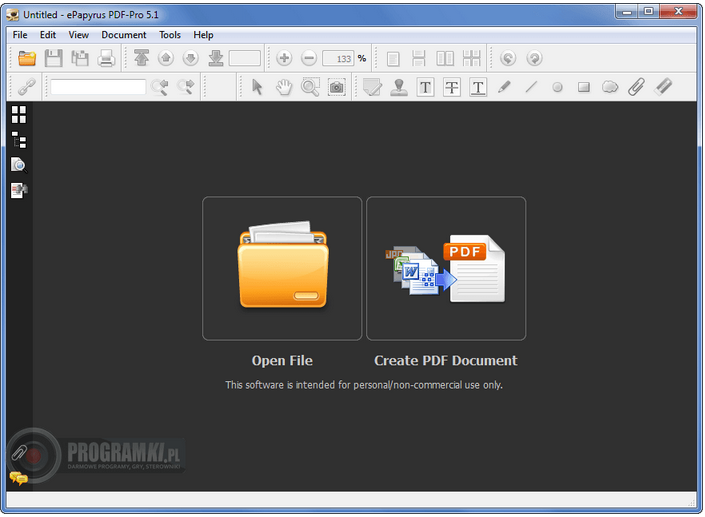Open the comments speech bubble panel
The image size is (705, 517).
coord(18,478)
